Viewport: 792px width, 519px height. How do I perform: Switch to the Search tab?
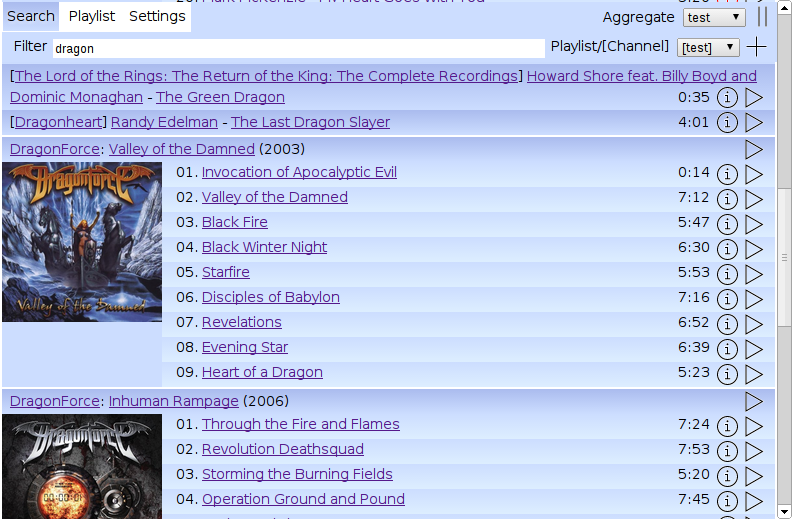(31, 16)
